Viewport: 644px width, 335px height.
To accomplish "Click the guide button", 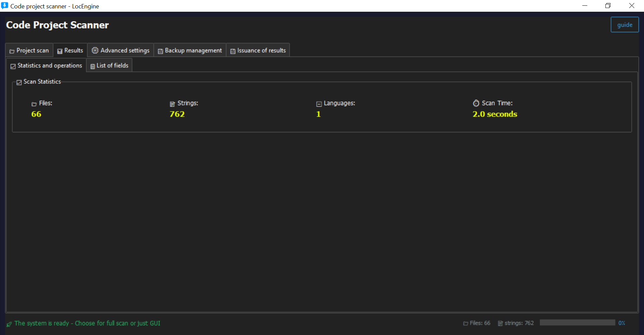I will (x=625, y=24).
